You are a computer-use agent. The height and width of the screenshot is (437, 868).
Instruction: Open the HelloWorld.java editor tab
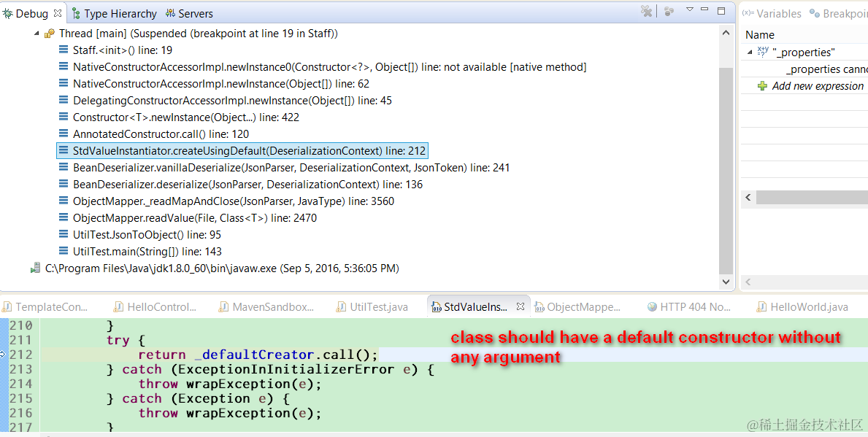(803, 307)
